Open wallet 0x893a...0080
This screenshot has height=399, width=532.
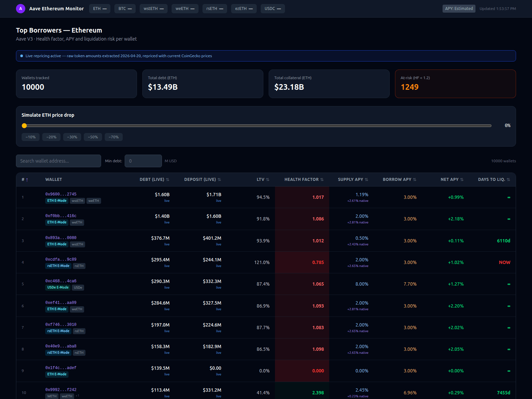coord(61,238)
